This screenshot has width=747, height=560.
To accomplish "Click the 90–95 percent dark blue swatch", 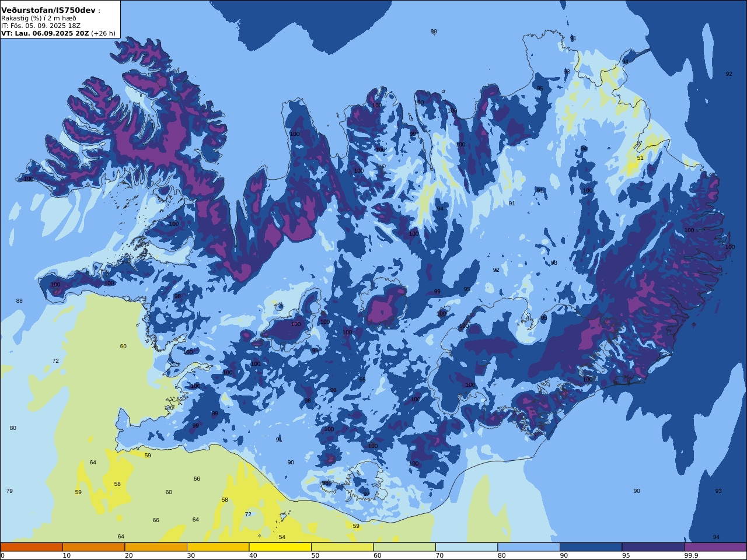I will coord(591,547).
